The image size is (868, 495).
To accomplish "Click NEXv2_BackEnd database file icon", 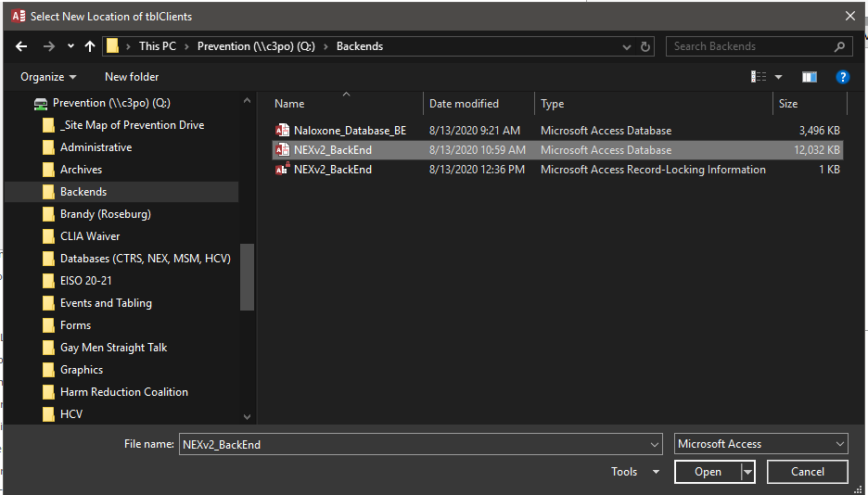I will click(x=282, y=150).
